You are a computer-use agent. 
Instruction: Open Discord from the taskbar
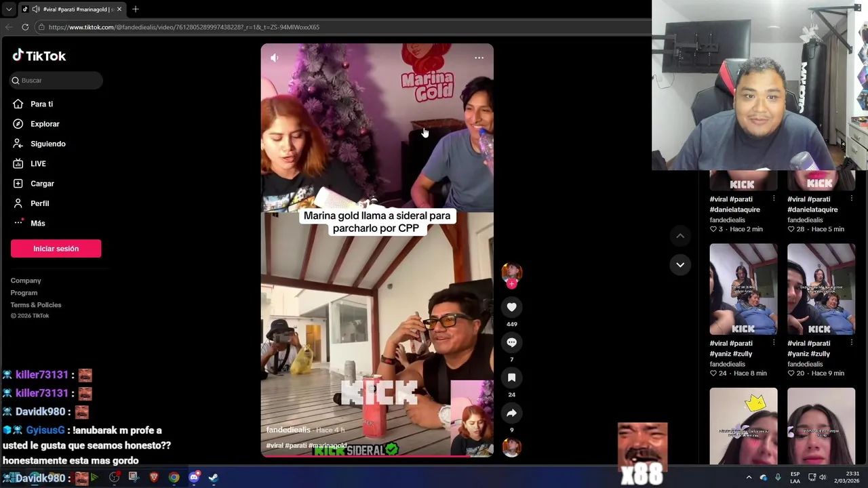coord(194,477)
